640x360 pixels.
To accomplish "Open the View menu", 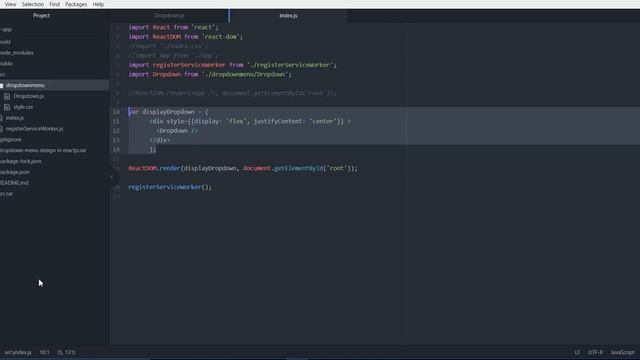I will coord(11,4).
